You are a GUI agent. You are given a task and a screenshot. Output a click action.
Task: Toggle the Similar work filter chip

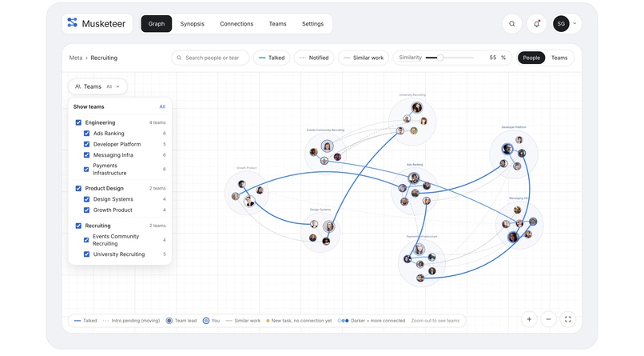tap(364, 58)
